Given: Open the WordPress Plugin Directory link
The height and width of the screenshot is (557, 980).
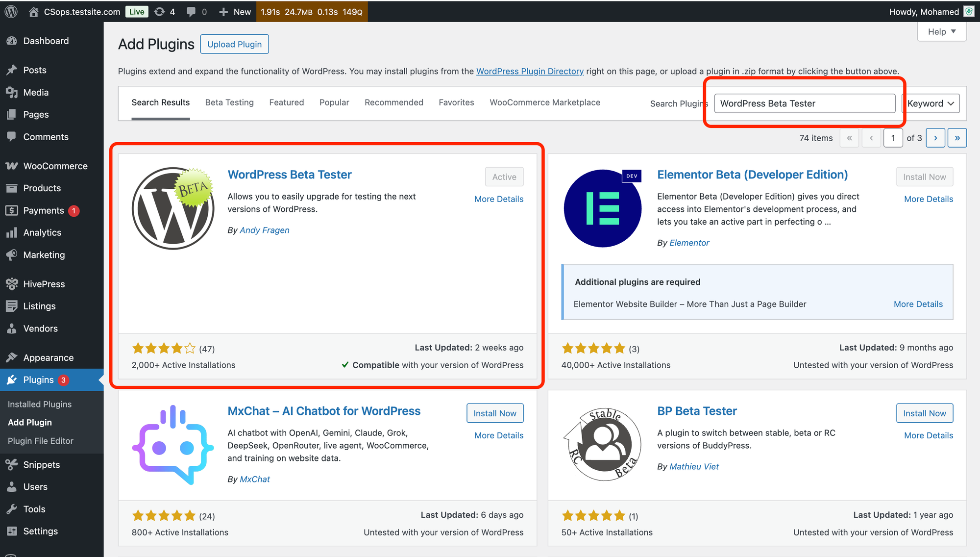Looking at the screenshot, I should click(530, 71).
